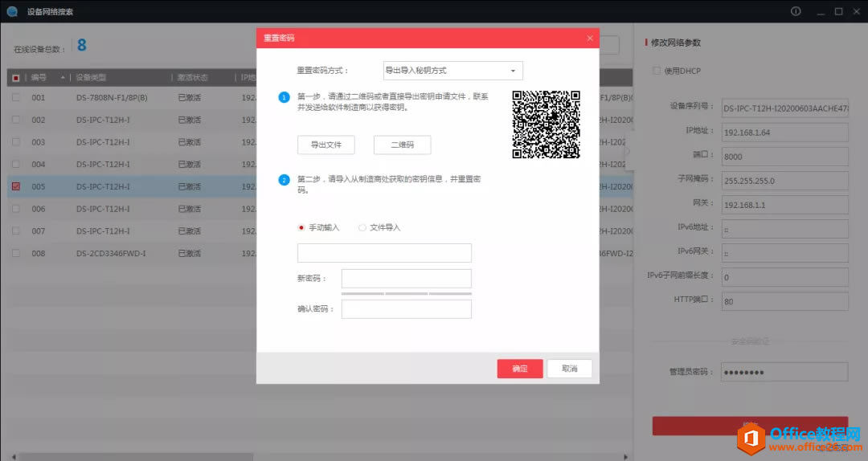The height and width of the screenshot is (461, 868).
Task: Click the gateway field 192.168.1.1
Action: pyautogui.click(x=784, y=205)
